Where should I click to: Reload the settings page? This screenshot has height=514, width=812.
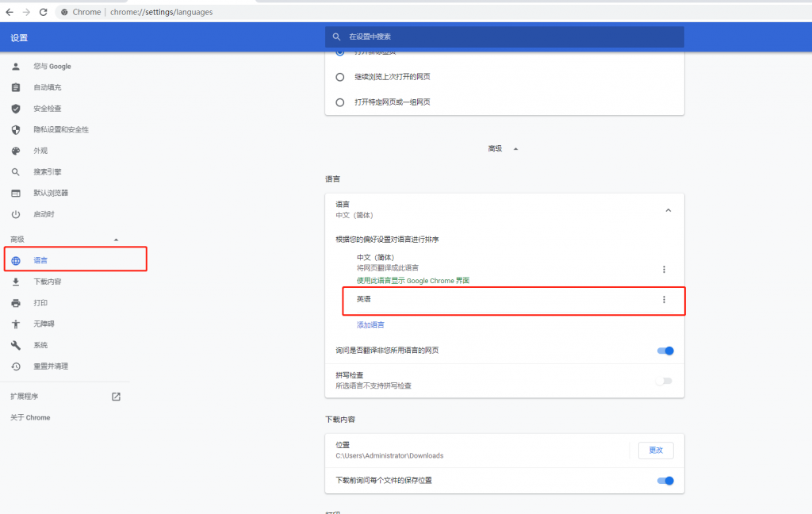coord(44,12)
